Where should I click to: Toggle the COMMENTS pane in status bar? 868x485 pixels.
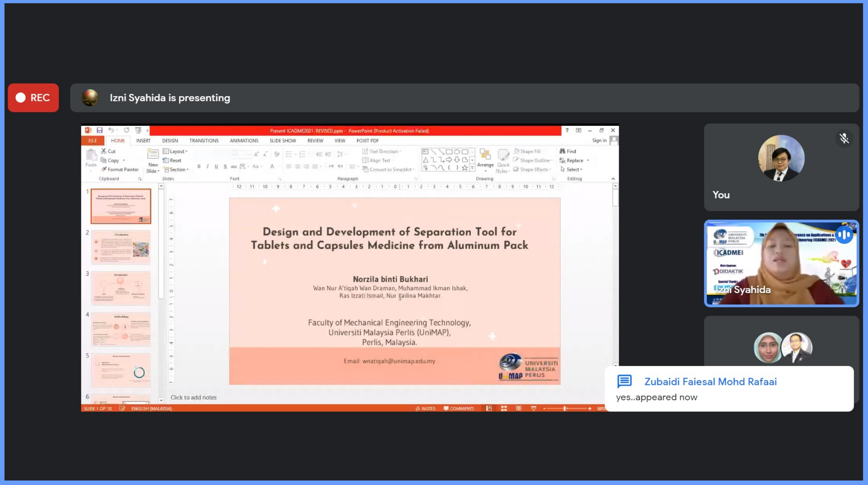click(459, 408)
